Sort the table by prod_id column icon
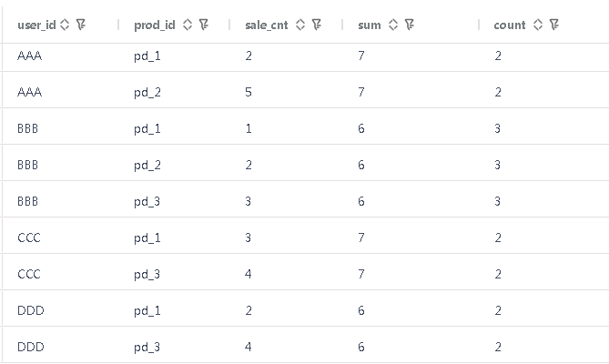The height and width of the screenshot is (364, 609). pyautogui.click(x=188, y=25)
